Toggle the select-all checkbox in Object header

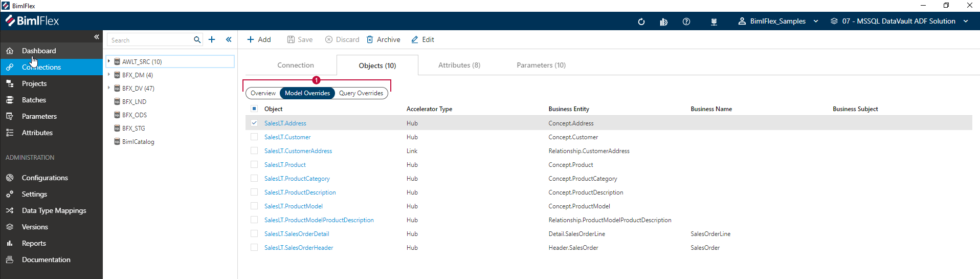pyautogui.click(x=254, y=109)
